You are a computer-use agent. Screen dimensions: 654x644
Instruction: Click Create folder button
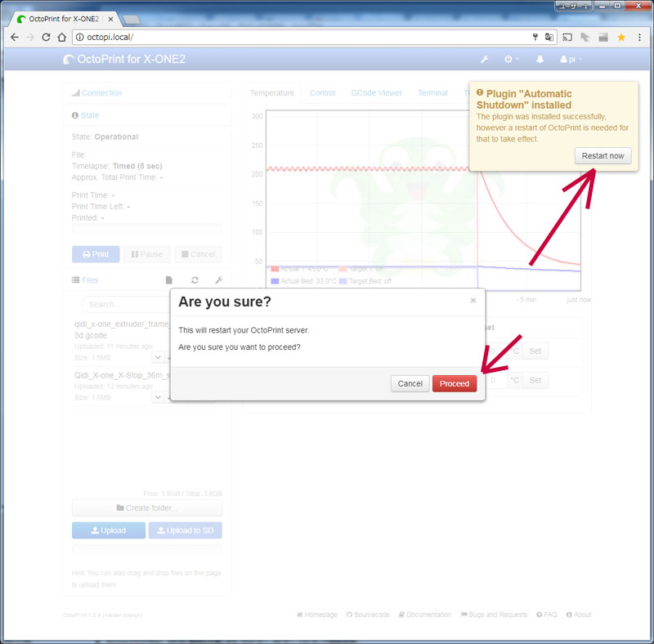[x=147, y=508]
